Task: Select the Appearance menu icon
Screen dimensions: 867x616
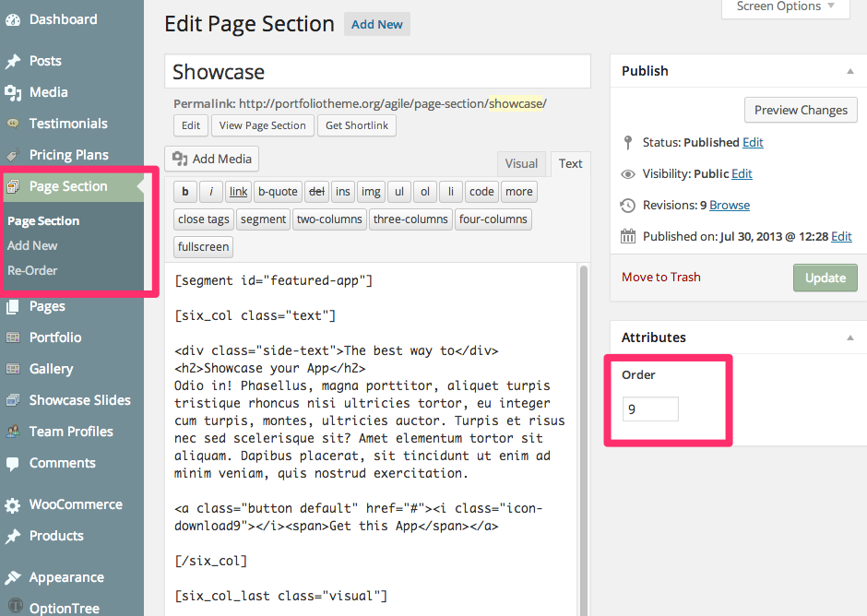Action: point(13,576)
